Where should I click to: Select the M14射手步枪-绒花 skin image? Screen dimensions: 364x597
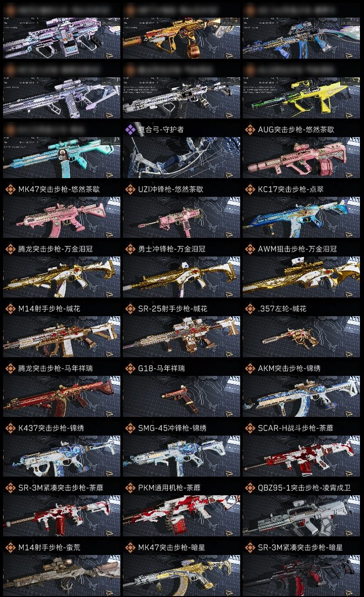(62, 337)
